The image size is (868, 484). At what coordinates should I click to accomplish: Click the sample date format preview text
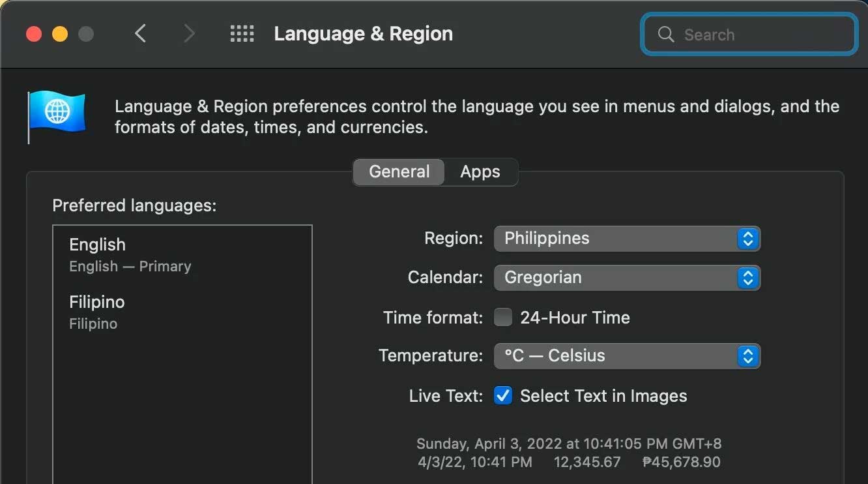tap(568, 444)
